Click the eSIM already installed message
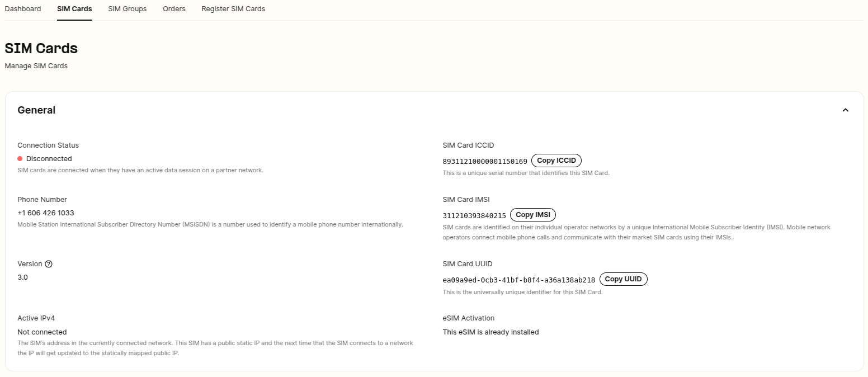Screen dimensions: 868x377 490,332
